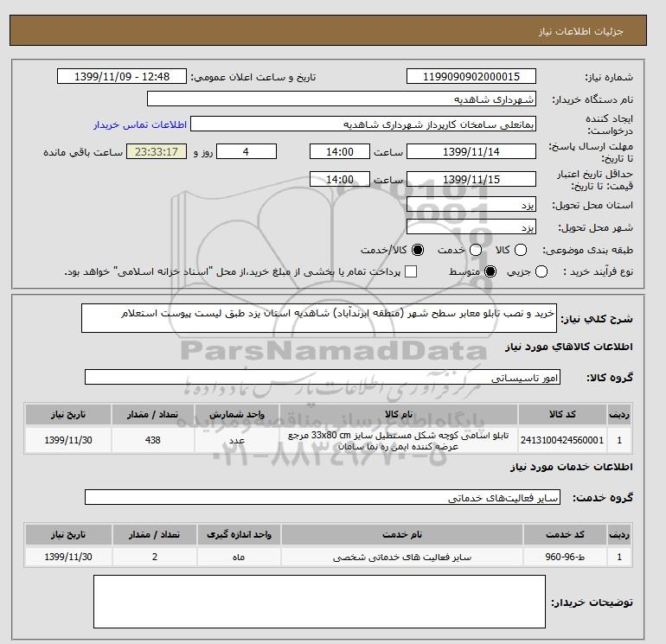The image size is (666, 644).
Task: Click the response deadline date 1399/11/14
Action: click(x=471, y=151)
